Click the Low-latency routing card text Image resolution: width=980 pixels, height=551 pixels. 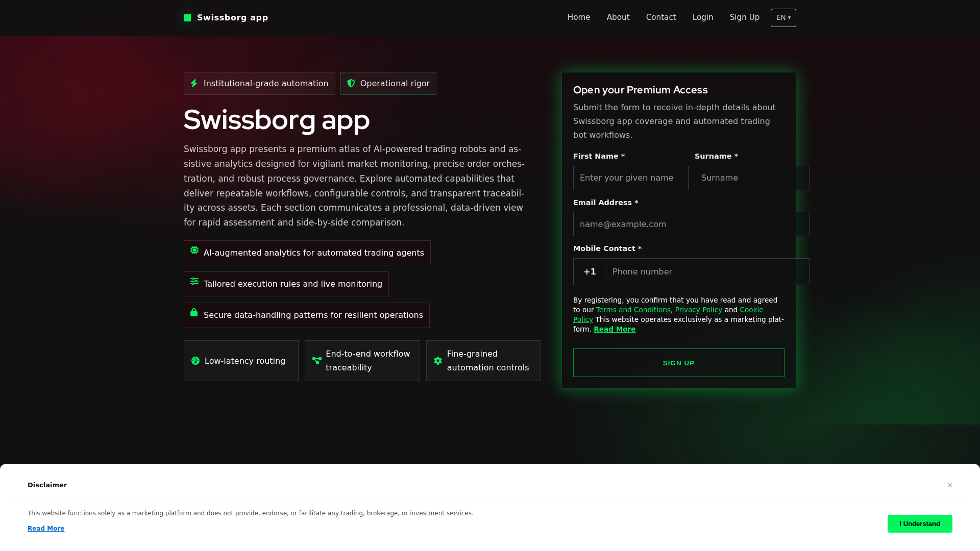click(245, 361)
